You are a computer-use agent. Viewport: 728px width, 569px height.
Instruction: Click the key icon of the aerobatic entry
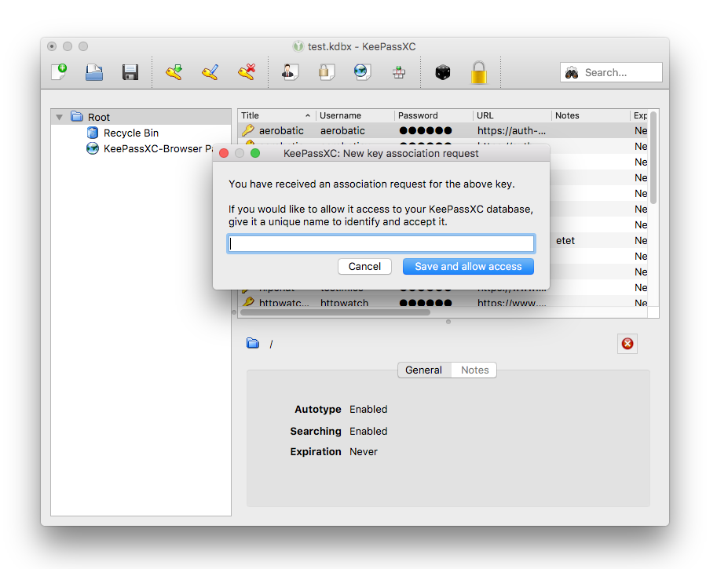pos(248,130)
